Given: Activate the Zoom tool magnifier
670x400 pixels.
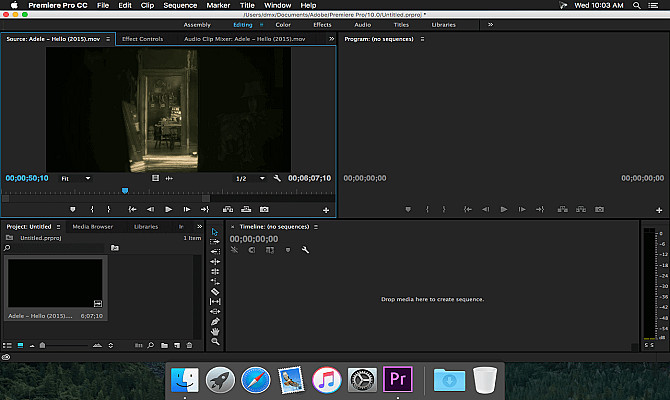Looking at the screenshot, I should [215, 341].
